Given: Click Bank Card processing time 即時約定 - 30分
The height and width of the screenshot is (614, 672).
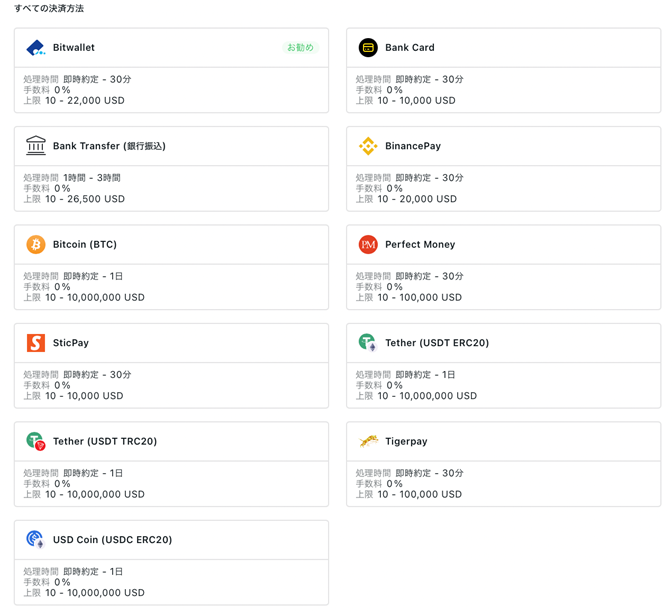Looking at the screenshot, I should point(429,79).
